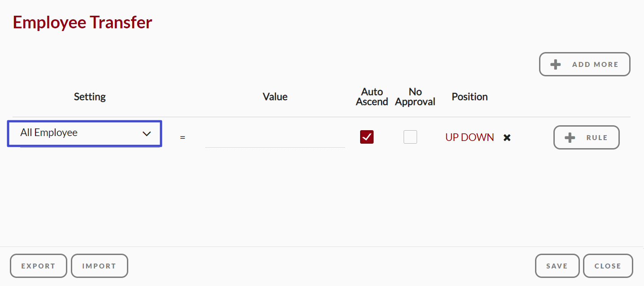
Task: Click the plus symbol above the Position column
Action: (556, 64)
